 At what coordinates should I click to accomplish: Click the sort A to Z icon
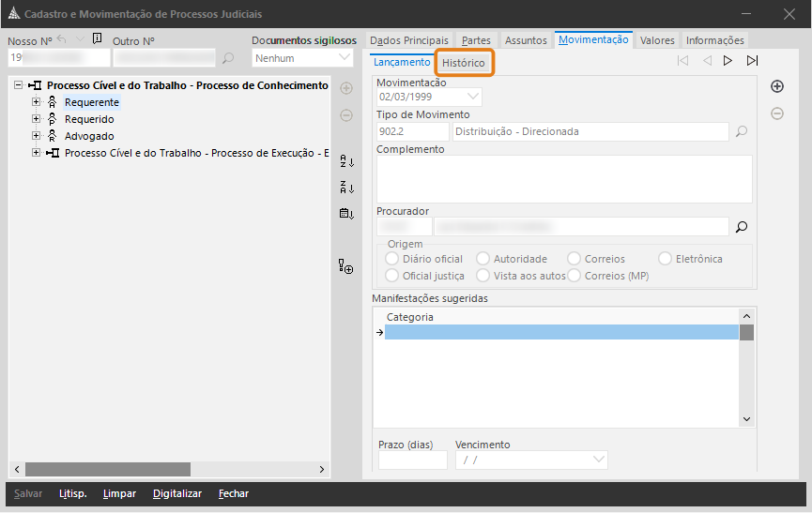click(345, 161)
